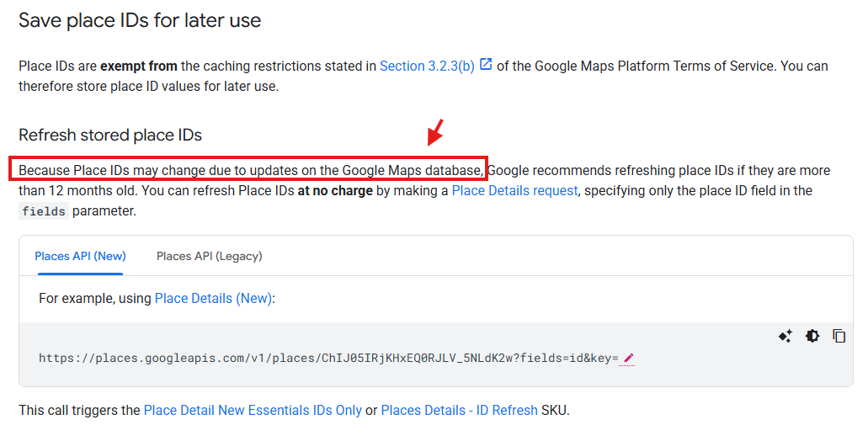Screen dimensions: 868x436
Task: Click the red-boxed sentence about Place IDs changing
Action: click(252, 170)
